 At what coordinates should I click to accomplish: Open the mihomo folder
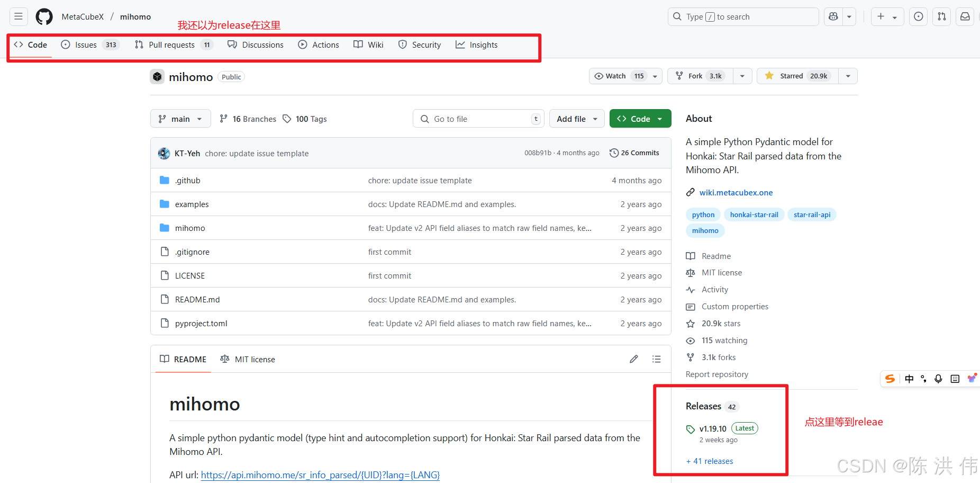point(190,228)
